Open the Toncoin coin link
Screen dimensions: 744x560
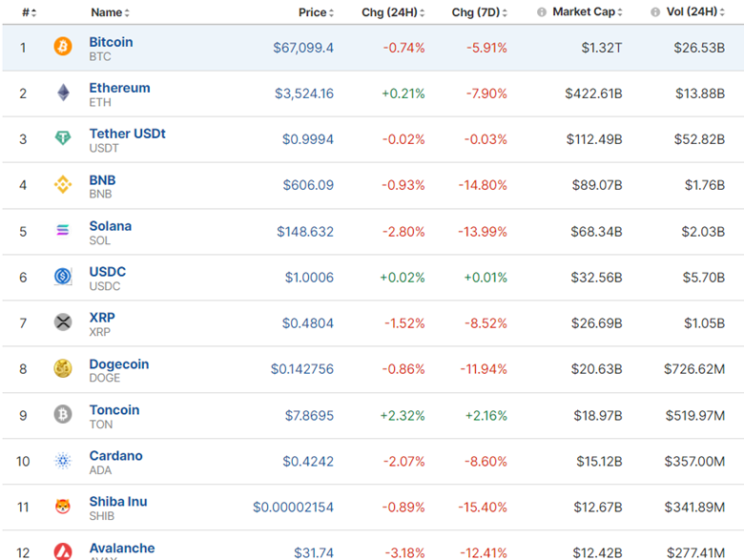coord(114,409)
